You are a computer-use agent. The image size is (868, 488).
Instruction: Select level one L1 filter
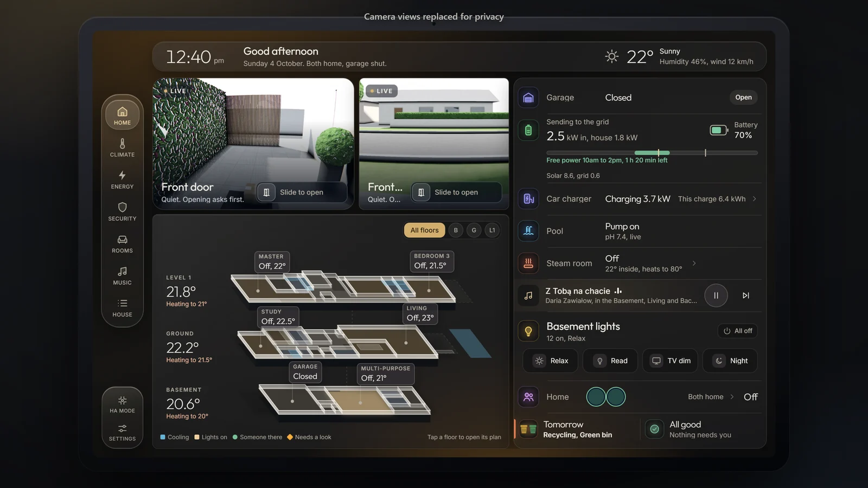492,230
